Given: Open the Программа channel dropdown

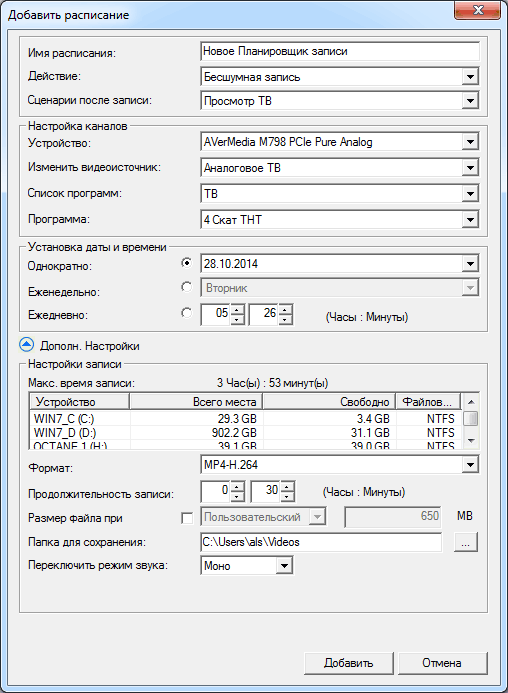Looking at the screenshot, I should click(x=470, y=220).
